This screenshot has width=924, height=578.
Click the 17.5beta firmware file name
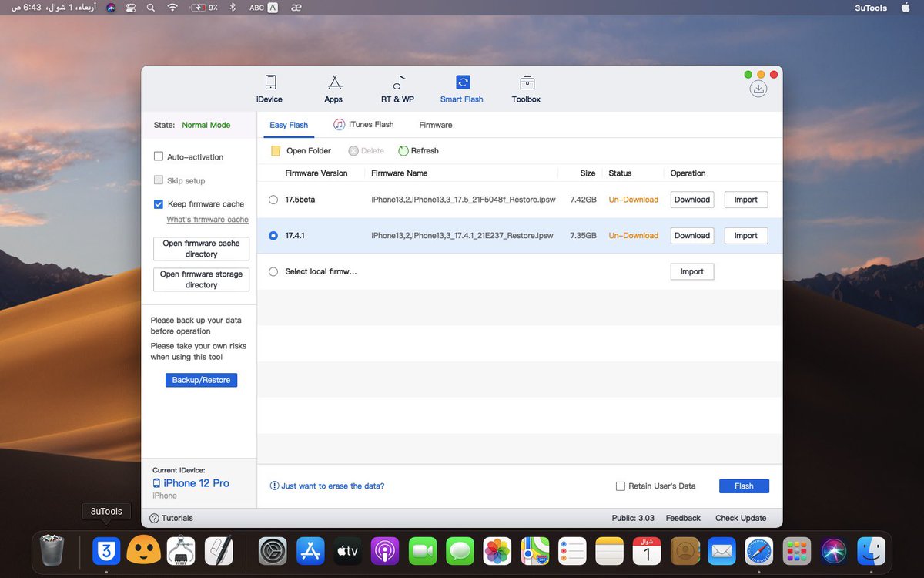coord(463,200)
